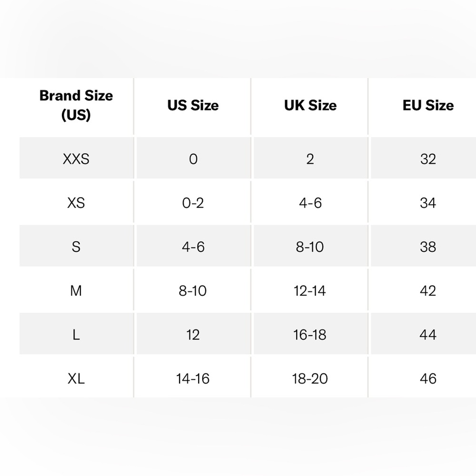Click the UK size 12-14 cell
The height and width of the screenshot is (476, 476).
pos(310,290)
